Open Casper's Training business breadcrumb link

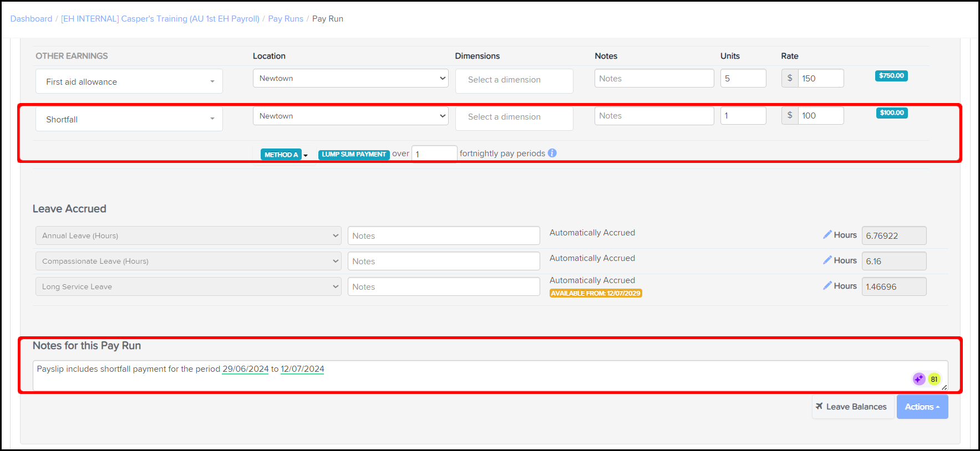(x=160, y=19)
